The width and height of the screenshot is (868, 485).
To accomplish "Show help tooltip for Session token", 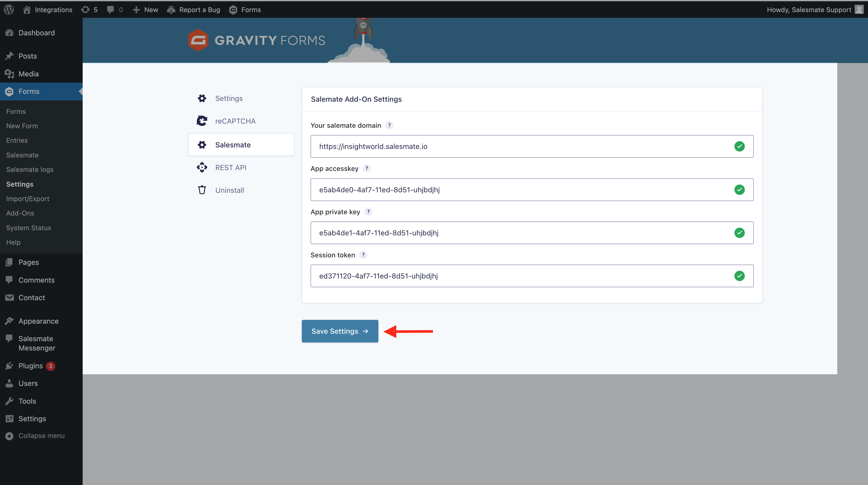I will [x=363, y=255].
